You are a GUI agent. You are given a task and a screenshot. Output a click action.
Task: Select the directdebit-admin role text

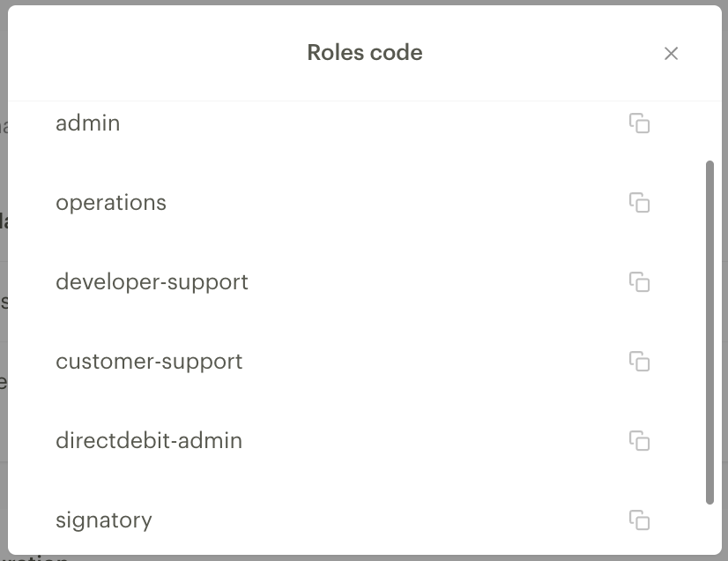[149, 441]
